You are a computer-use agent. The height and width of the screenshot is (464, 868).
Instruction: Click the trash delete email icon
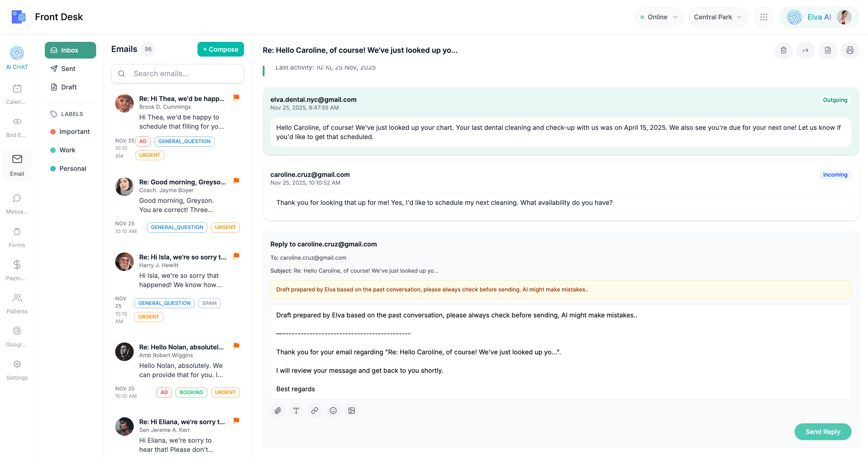click(x=783, y=50)
